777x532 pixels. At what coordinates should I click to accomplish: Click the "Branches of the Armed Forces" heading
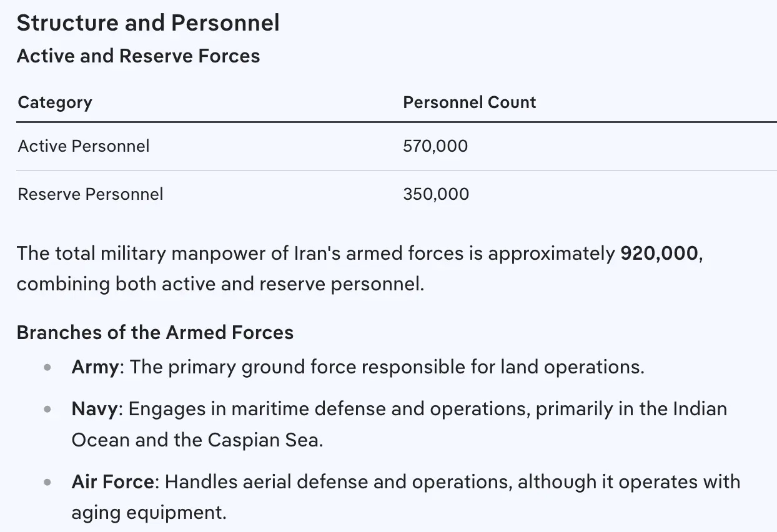tap(155, 332)
